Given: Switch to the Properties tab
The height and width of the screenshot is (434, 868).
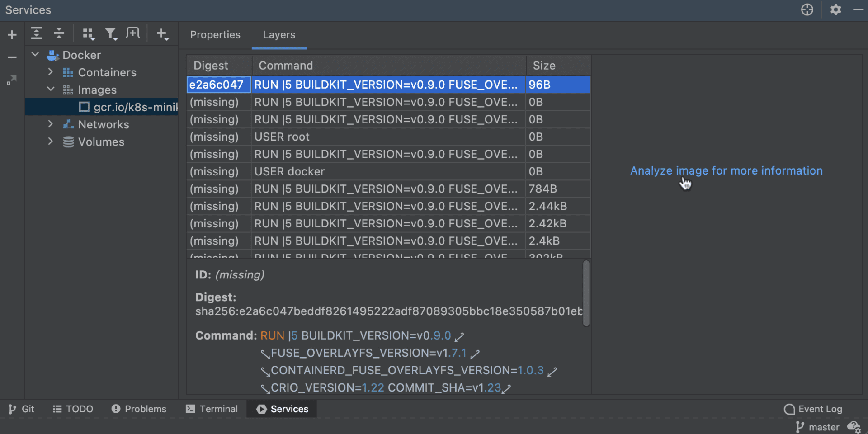Looking at the screenshot, I should pos(215,35).
